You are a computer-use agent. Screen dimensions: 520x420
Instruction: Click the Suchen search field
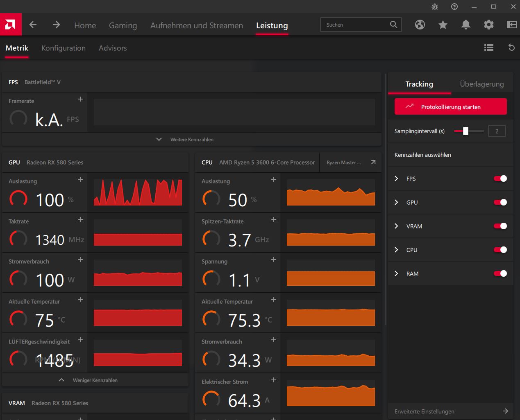tap(361, 25)
